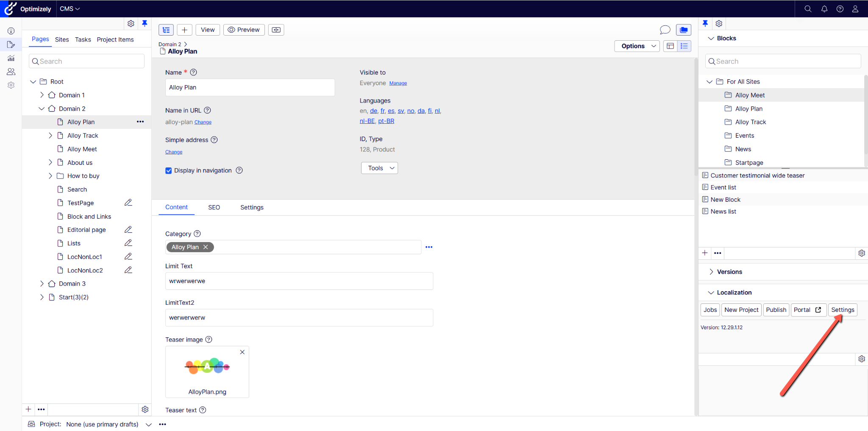Switch to On-Page Editing view icon
Viewport: 868px width, 431px height.
click(670, 46)
